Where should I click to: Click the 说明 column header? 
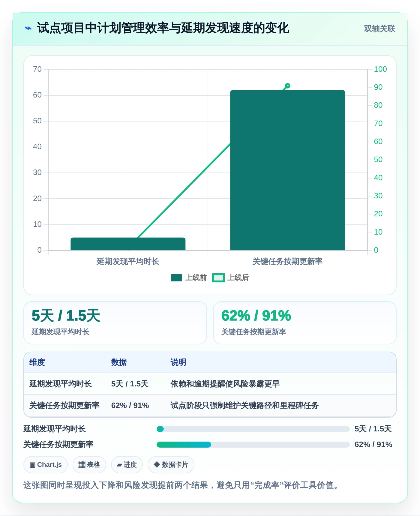(x=178, y=362)
